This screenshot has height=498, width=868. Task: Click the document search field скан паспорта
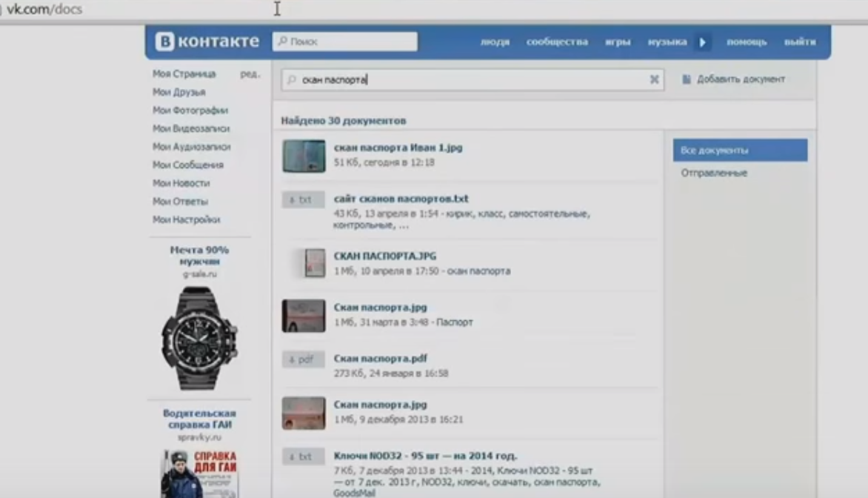473,80
